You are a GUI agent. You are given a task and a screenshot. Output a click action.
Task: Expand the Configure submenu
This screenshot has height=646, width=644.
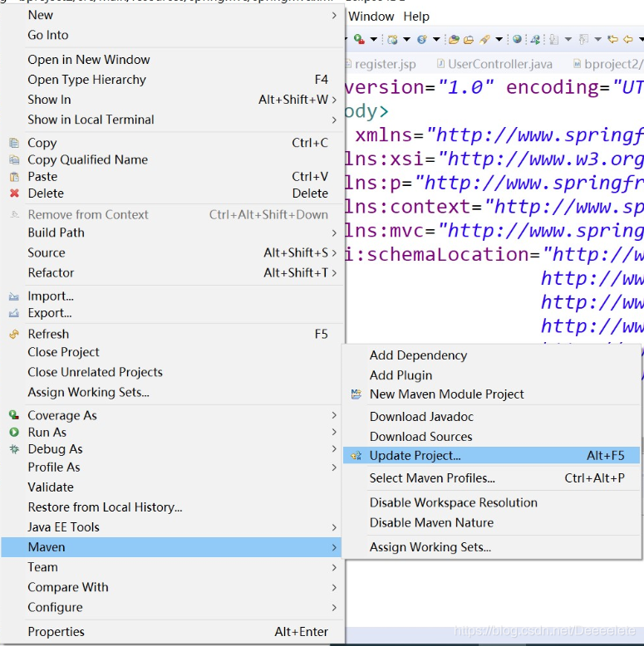[x=171, y=607]
